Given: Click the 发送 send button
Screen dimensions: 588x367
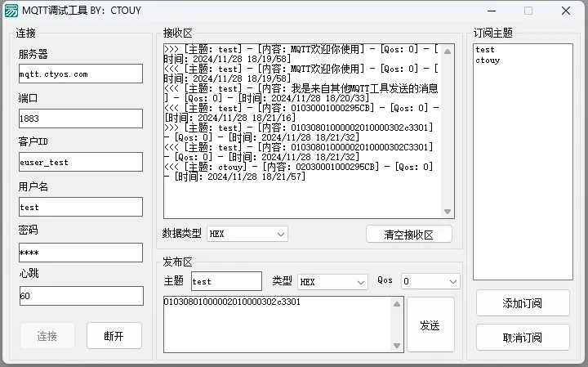Looking at the screenshot, I should click(430, 325).
